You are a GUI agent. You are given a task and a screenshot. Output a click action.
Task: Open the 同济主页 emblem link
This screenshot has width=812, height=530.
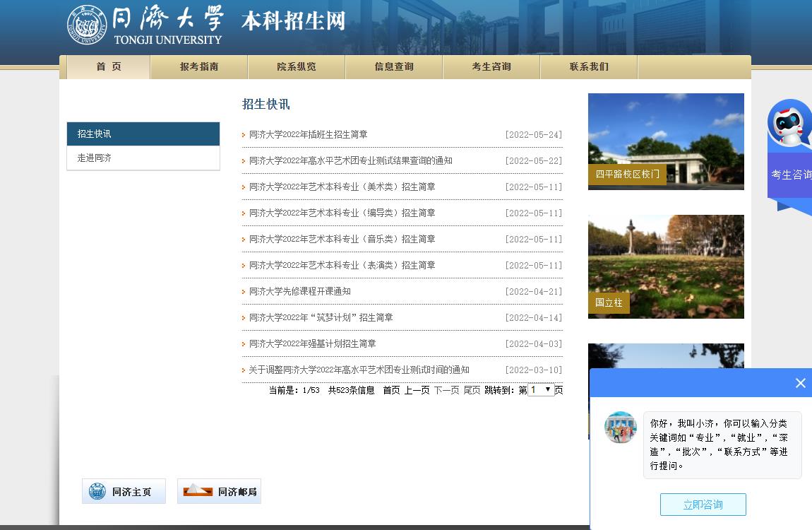pyautogui.click(x=124, y=491)
